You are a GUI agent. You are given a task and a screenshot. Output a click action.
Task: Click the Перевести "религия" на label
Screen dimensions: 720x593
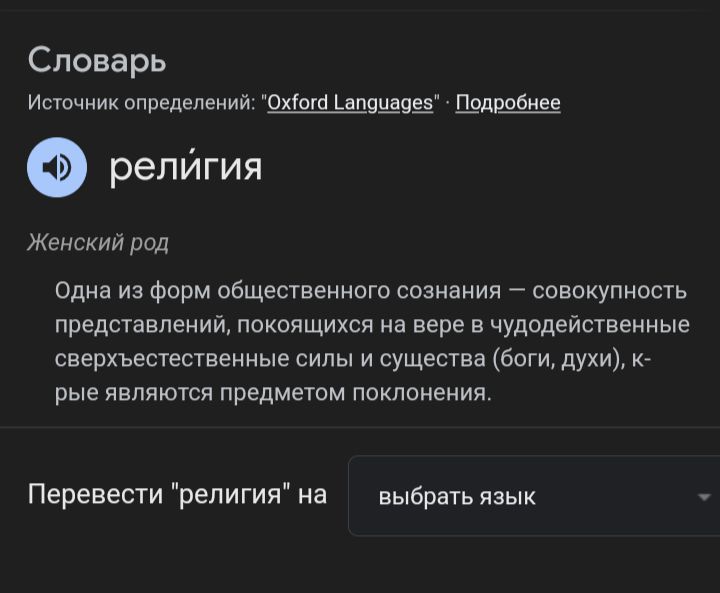tap(177, 495)
